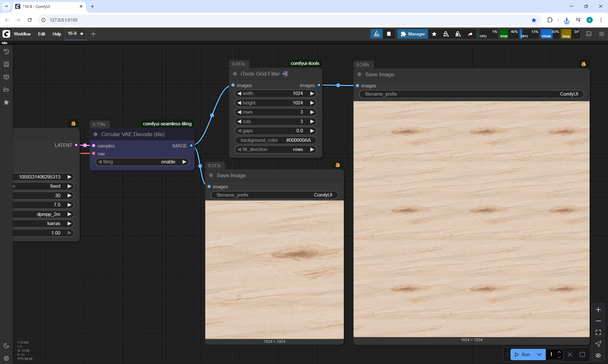The image size is (608, 364).
Task: Zoom in with the plus icon
Action: (x=598, y=310)
